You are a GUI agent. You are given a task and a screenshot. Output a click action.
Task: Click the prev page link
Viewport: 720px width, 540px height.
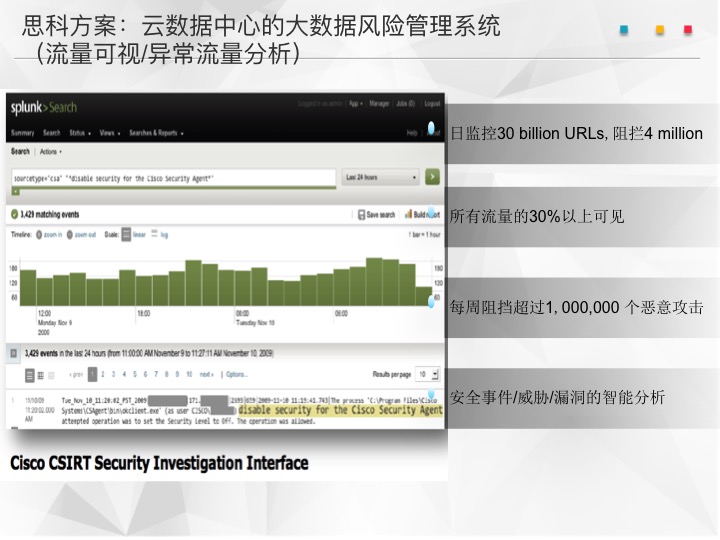pyautogui.click(x=76, y=375)
